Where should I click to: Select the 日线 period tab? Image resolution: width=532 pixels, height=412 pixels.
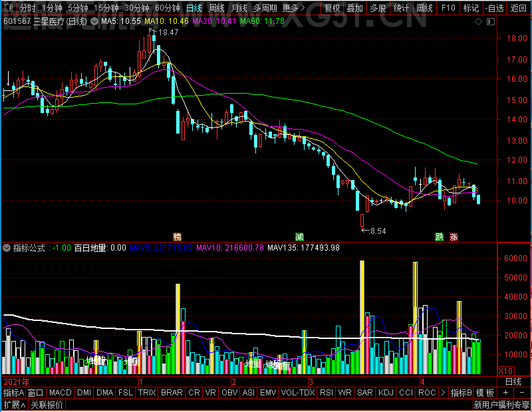(x=194, y=8)
